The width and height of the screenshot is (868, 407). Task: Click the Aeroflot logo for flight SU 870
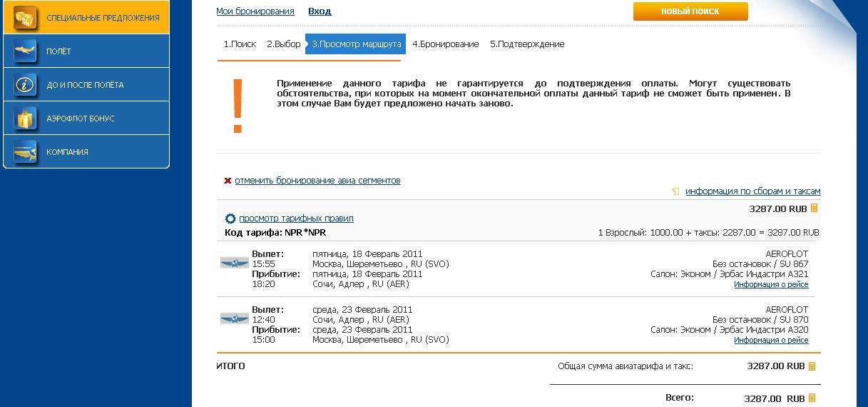[234, 318]
